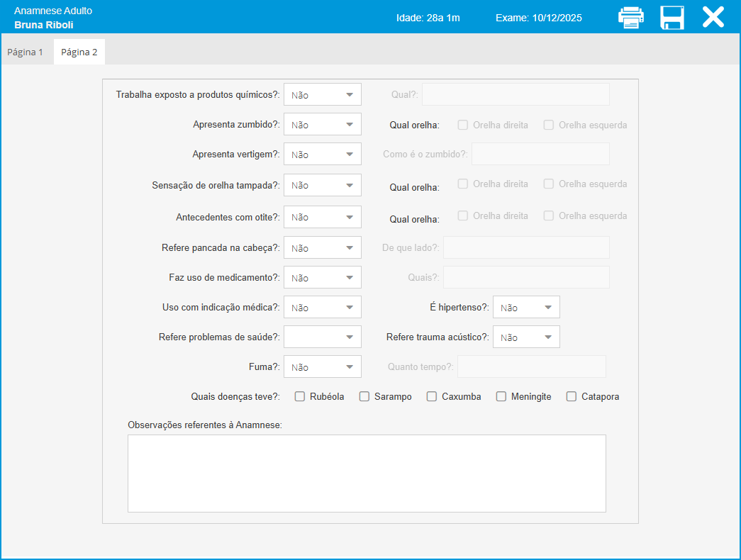This screenshot has width=741, height=560.
Task: Toggle the Sarampo checkbox
Action: pyautogui.click(x=364, y=397)
